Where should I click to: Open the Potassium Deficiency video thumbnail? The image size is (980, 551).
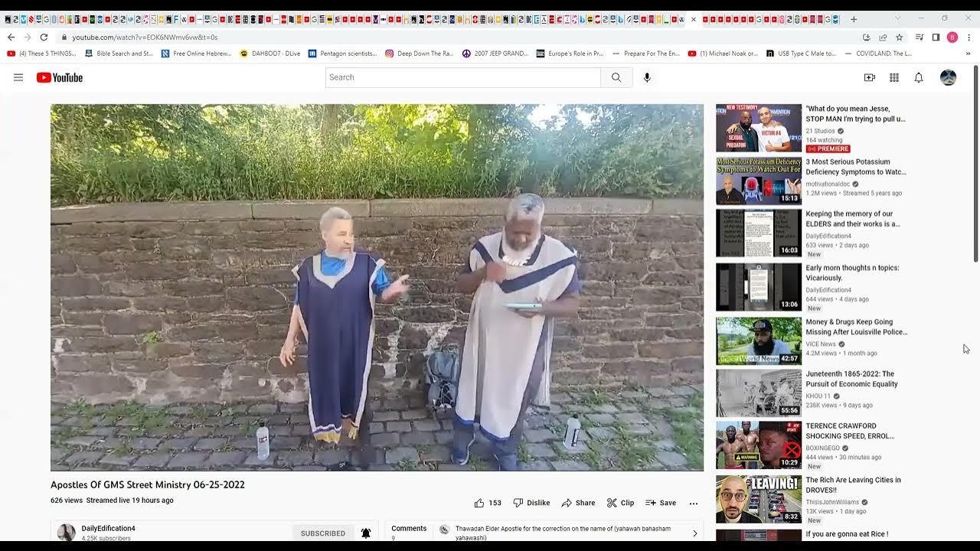point(759,181)
